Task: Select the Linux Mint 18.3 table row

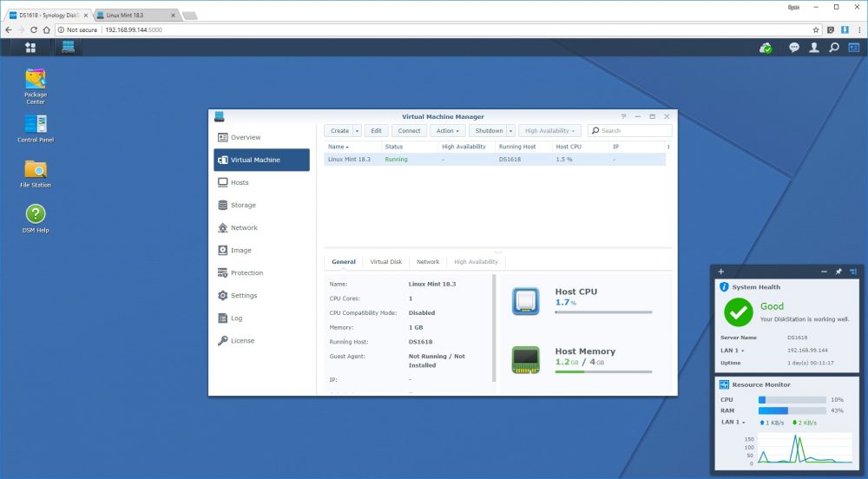Action: click(x=495, y=160)
